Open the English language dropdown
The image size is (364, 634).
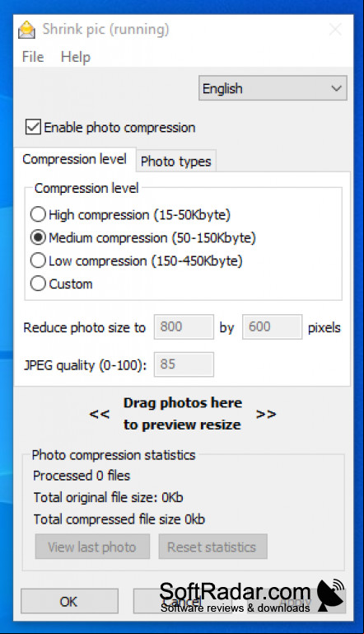click(273, 88)
